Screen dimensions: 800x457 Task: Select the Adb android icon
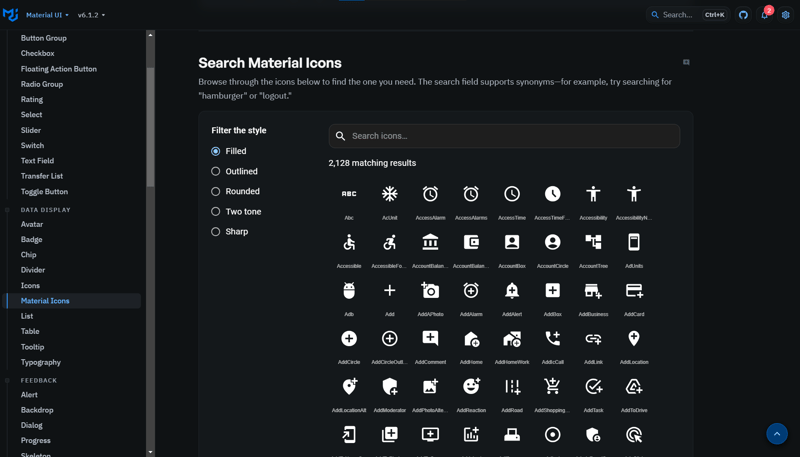point(349,290)
